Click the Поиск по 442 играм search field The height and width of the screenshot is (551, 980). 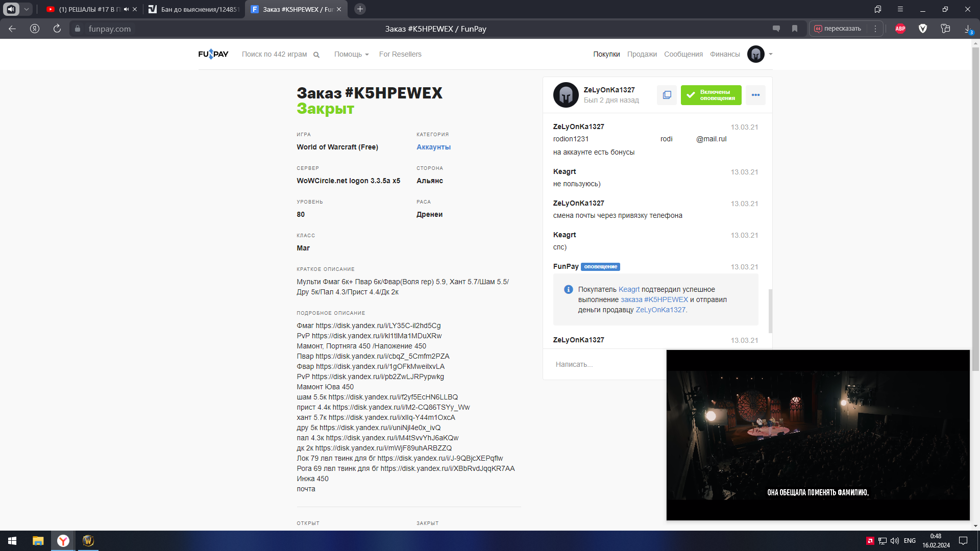tap(274, 54)
